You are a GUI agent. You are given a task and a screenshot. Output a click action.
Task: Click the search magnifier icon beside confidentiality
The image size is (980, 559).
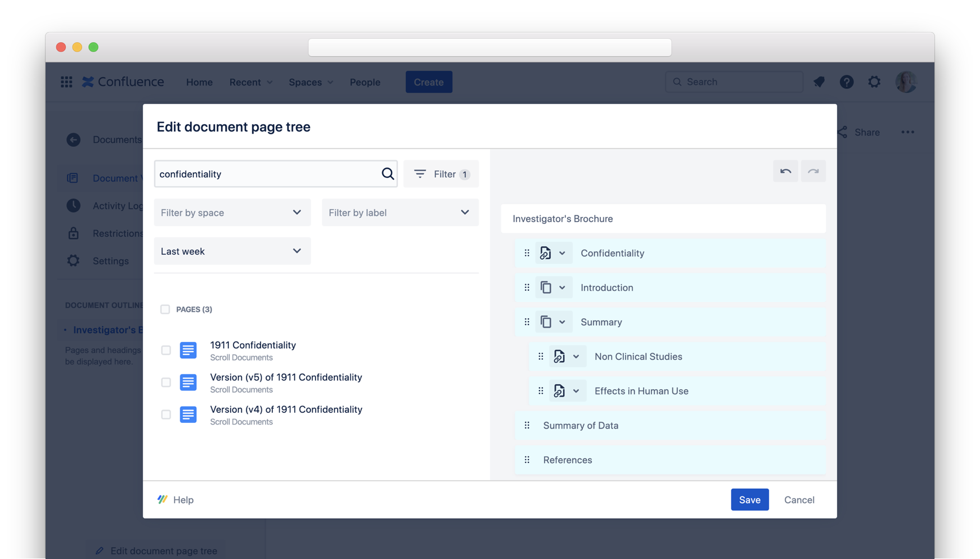[388, 174]
